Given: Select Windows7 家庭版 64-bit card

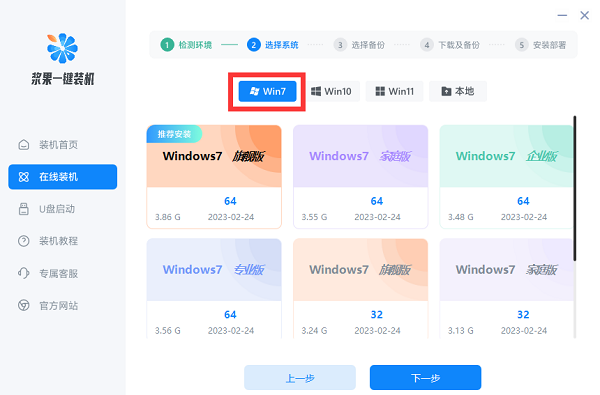Looking at the screenshot, I should point(360,176).
